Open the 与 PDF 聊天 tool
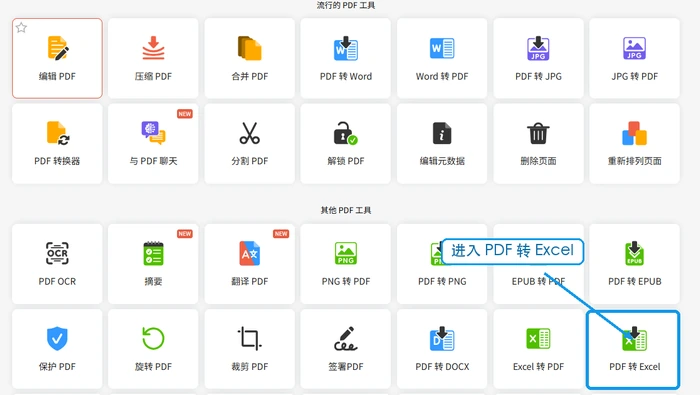700x395 pixels. coord(153,144)
